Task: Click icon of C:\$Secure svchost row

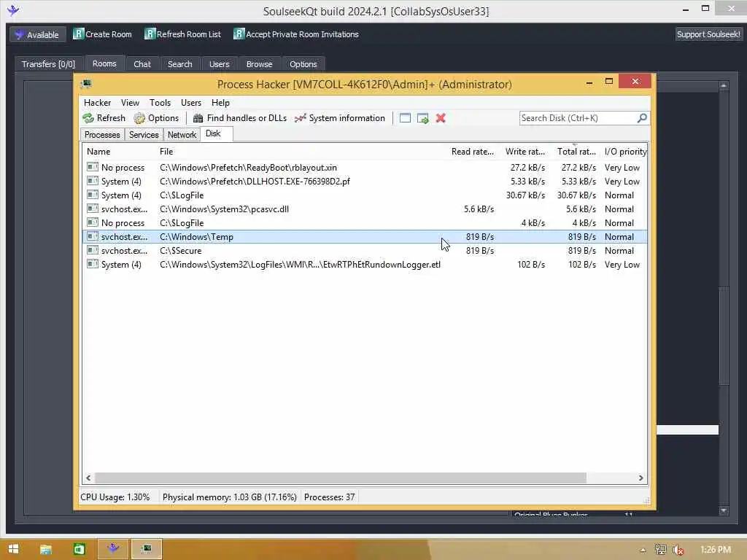Action: [x=93, y=250]
